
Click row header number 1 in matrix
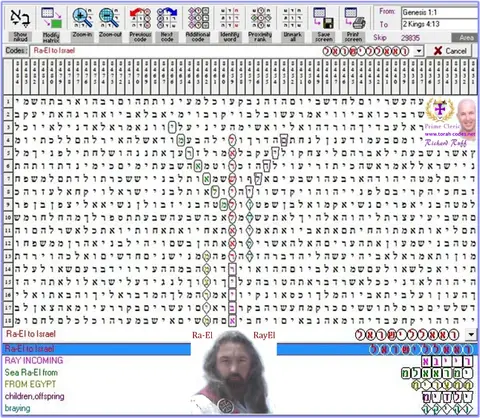point(8,101)
